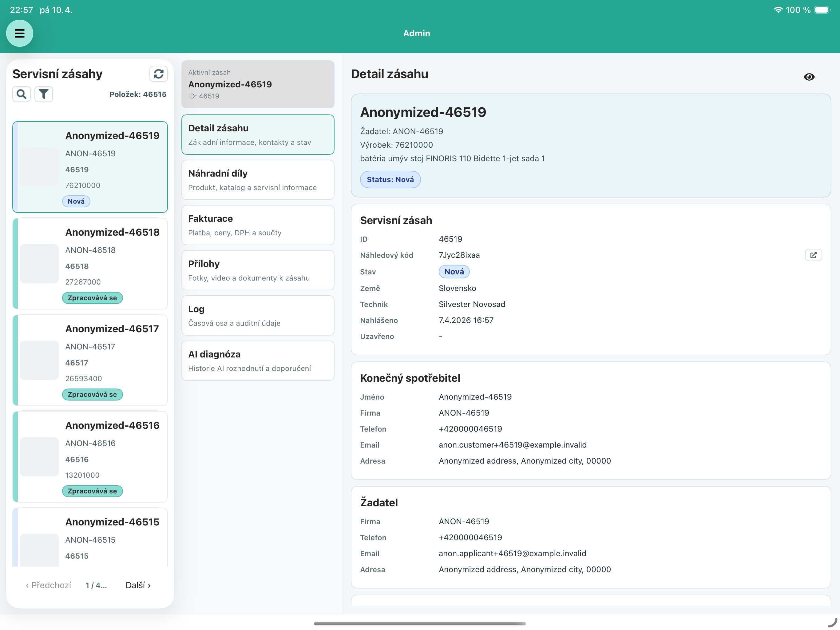Select Anonymized-46517 service item
The image size is (840, 630).
[x=112, y=329]
